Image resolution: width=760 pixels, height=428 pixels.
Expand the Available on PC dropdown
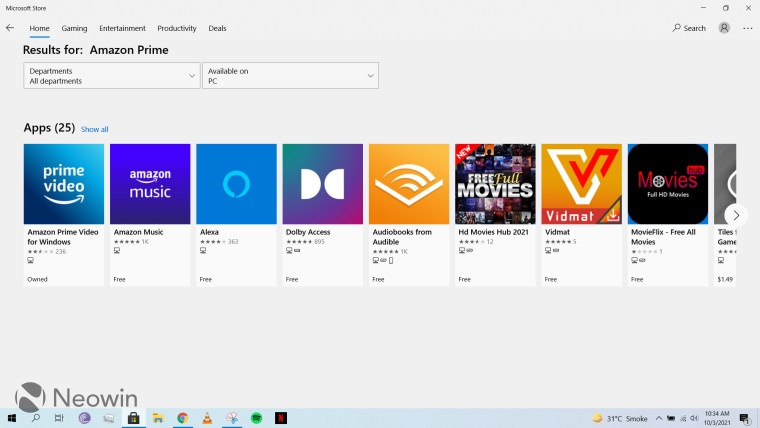[x=290, y=76]
